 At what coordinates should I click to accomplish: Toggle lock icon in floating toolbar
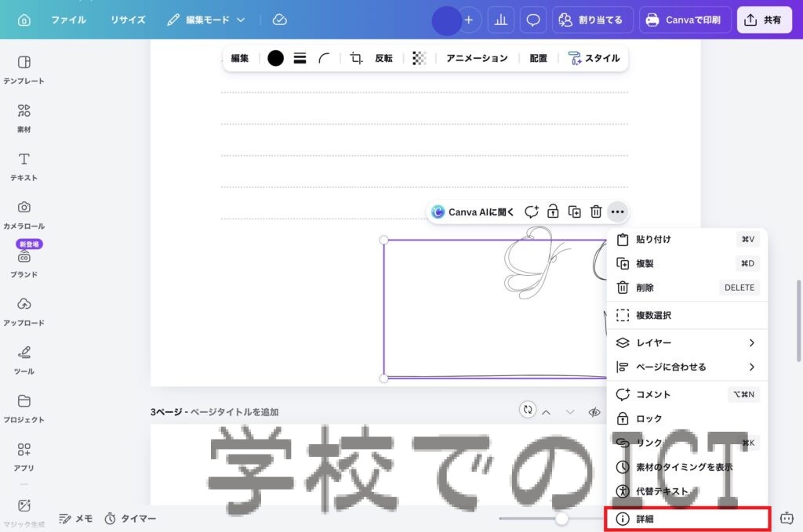tap(553, 212)
